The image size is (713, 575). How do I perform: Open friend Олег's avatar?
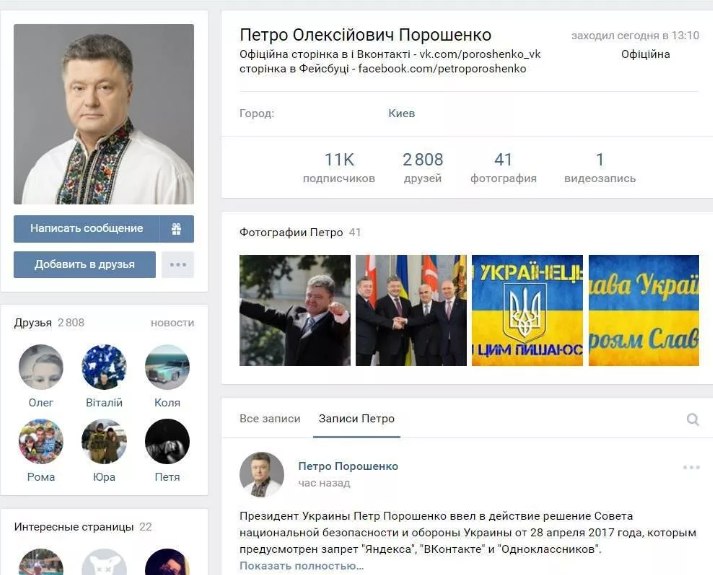[41, 367]
